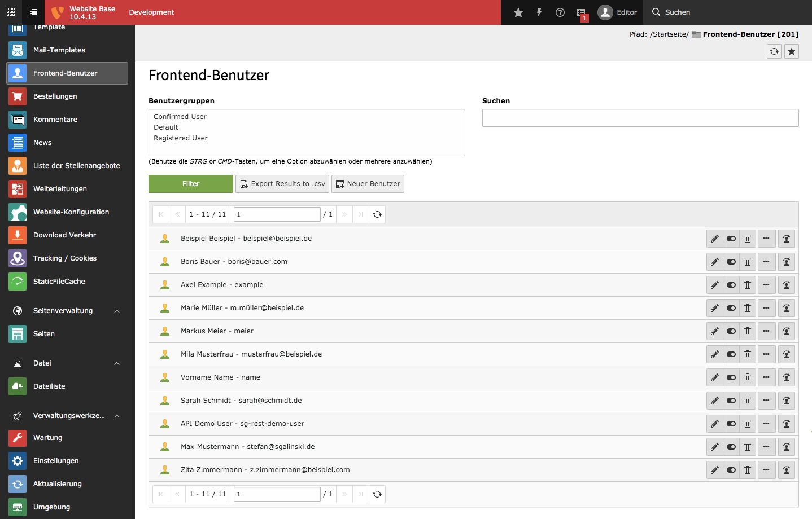Toggle visibility of Sarah Schmidt user
The height and width of the screenshot is (519, 812).
731,401
